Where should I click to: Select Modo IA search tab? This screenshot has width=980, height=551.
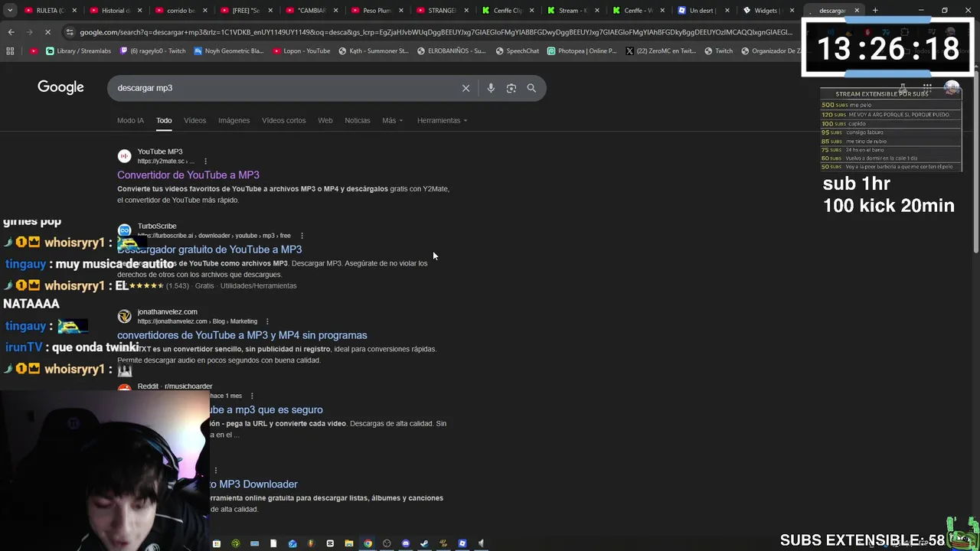coord(130,120)
